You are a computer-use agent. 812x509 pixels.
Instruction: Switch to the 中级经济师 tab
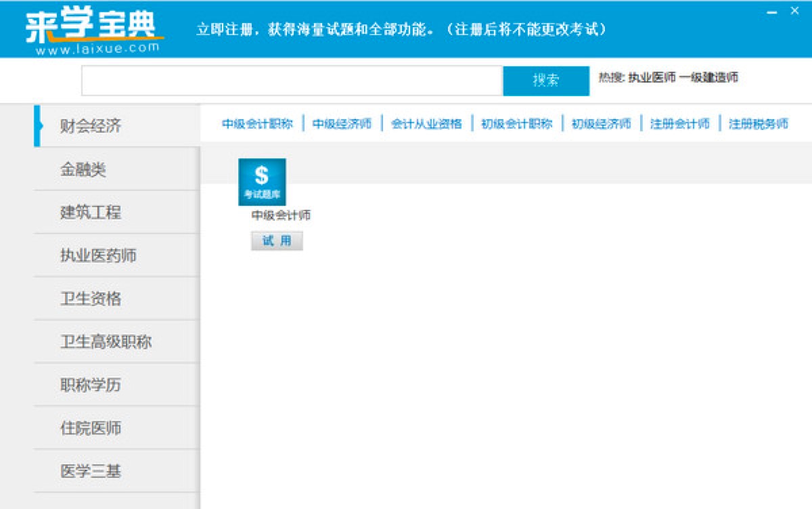click(342, 124)
